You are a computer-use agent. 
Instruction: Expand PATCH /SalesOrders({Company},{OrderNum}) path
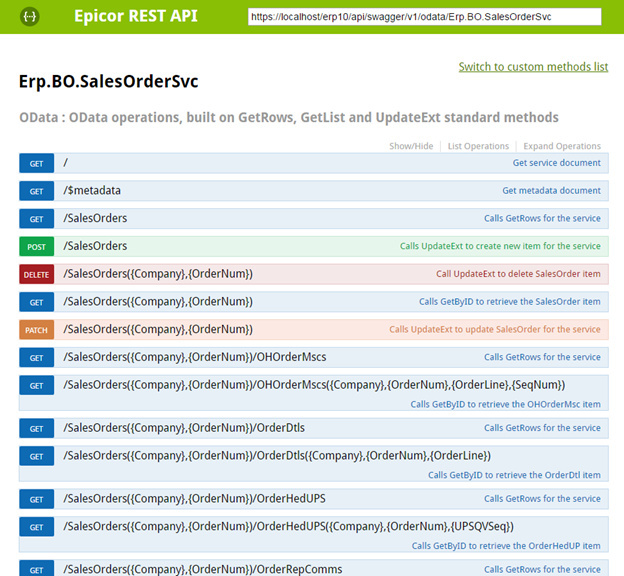tap(158, 330)
